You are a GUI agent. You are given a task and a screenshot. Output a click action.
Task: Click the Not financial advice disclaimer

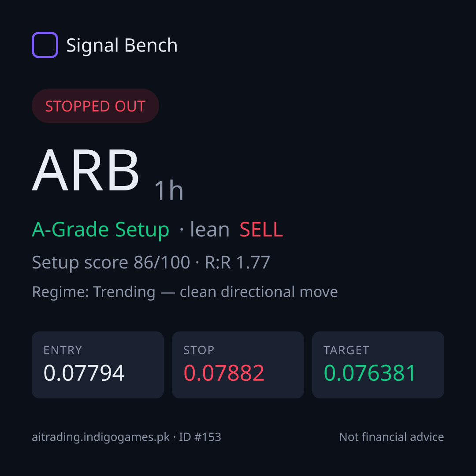[392, 437]
